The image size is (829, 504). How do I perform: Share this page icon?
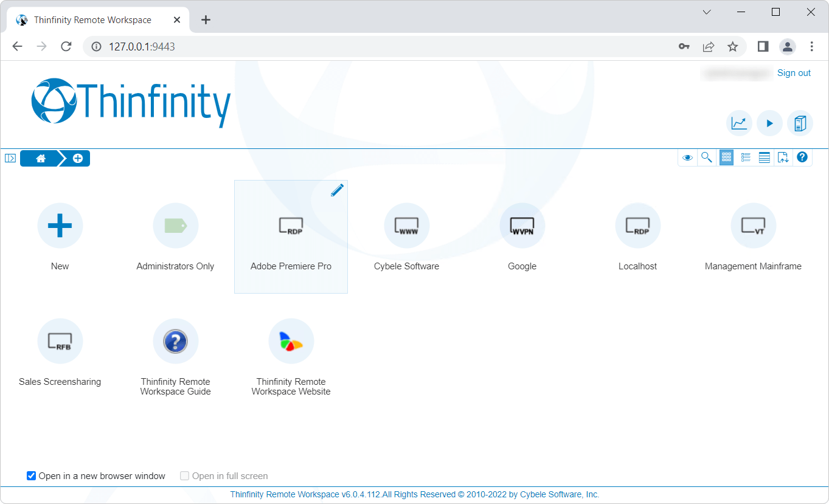[709, 47]
